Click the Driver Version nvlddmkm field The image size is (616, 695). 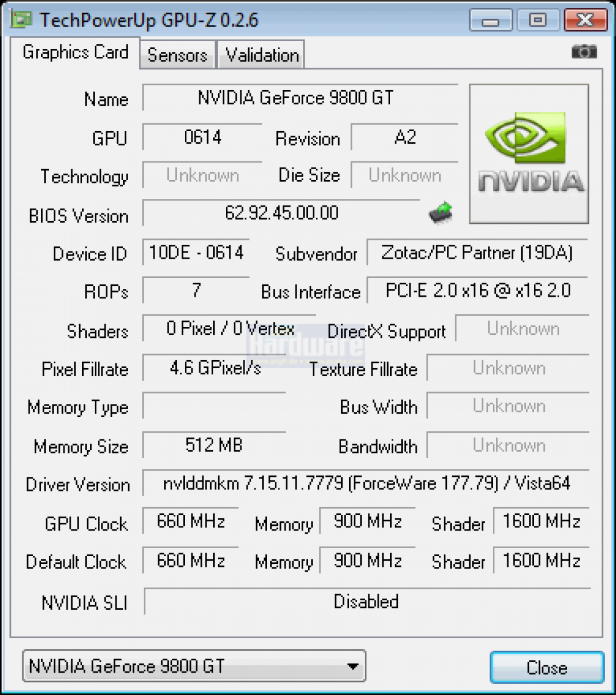tap(366, 483)
